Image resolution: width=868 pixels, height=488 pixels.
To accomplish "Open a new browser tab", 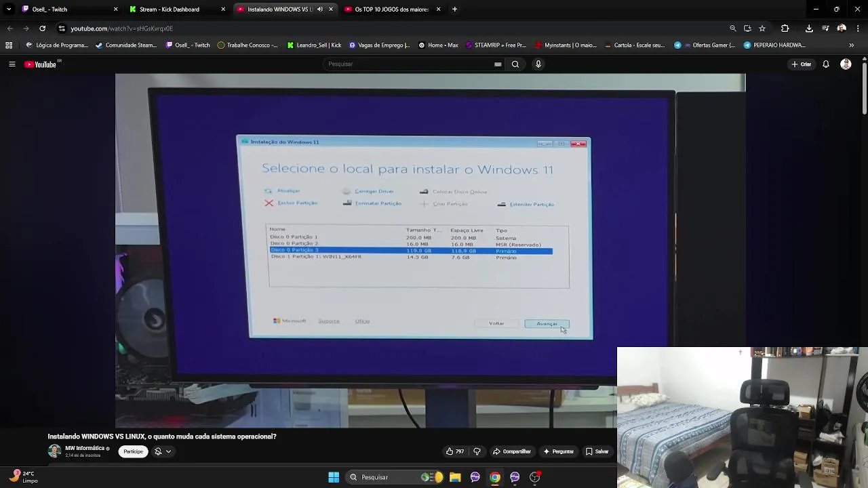I will 454,9.
